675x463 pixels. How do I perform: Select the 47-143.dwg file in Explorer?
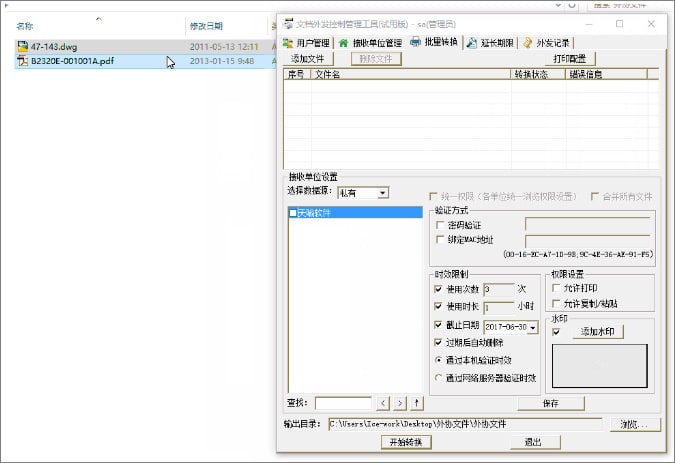(145, 46)
